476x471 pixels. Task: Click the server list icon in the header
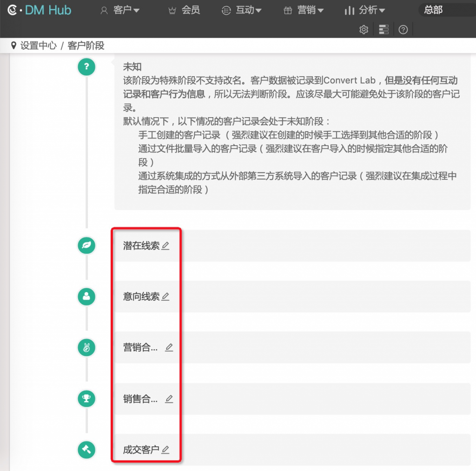point(383,30)
